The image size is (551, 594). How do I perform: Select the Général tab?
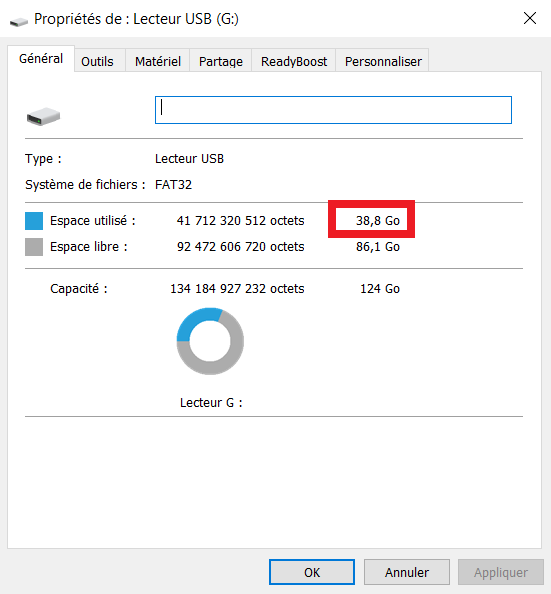[41, 59]
